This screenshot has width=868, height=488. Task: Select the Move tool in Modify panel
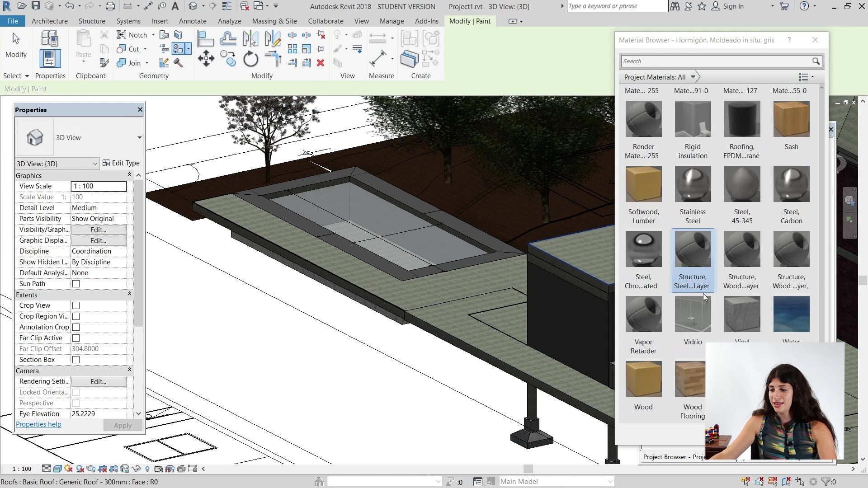(x=206, y=59)
